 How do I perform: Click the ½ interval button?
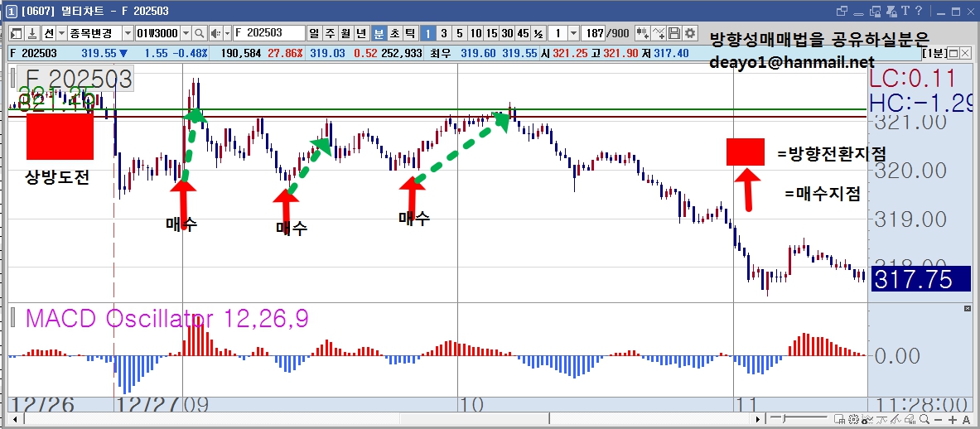point(538,33)
